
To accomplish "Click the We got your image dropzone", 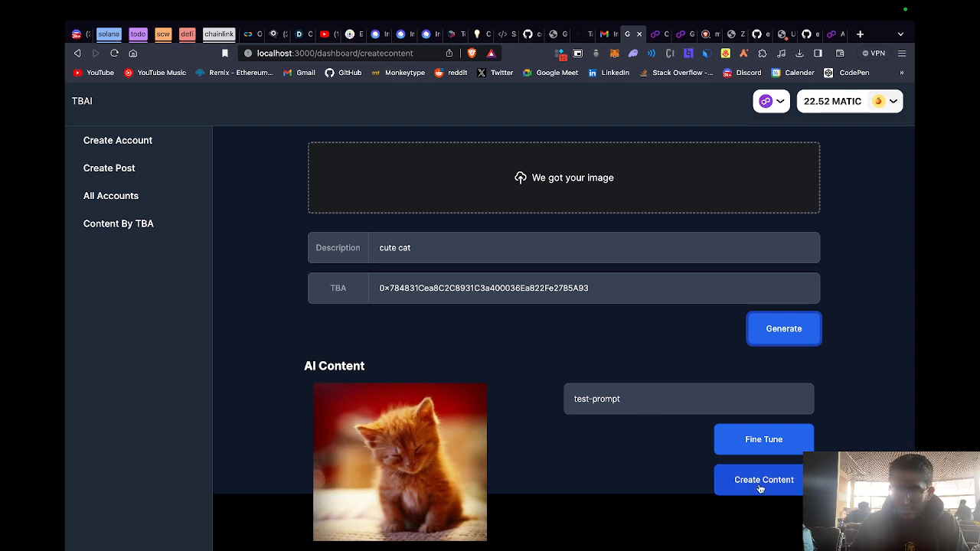I will [564, 178].
